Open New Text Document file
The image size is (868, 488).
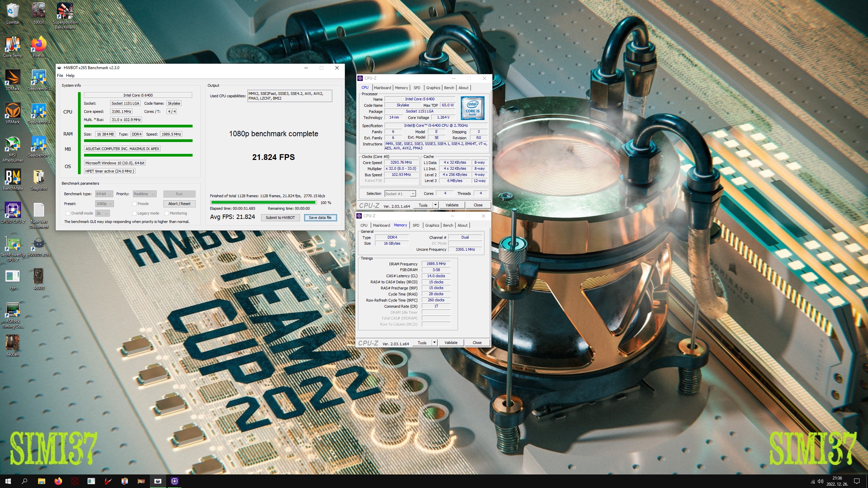[39, 216]
